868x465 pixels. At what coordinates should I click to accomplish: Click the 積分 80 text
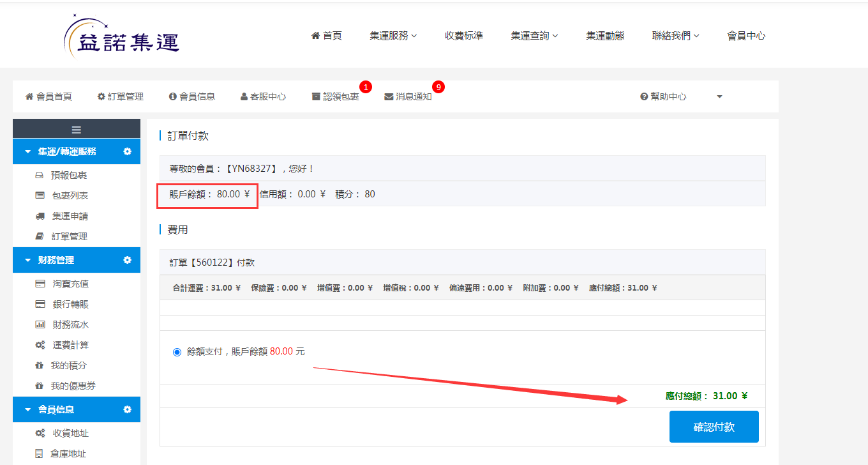[355, 194]
